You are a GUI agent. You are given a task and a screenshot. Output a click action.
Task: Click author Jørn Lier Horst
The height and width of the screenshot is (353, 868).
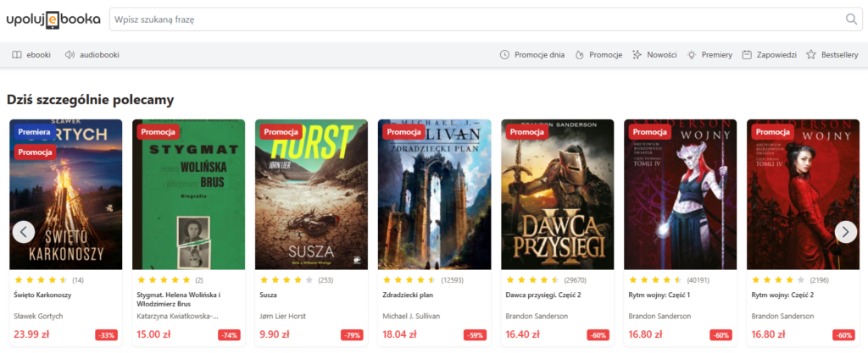[x=282, y=316]
